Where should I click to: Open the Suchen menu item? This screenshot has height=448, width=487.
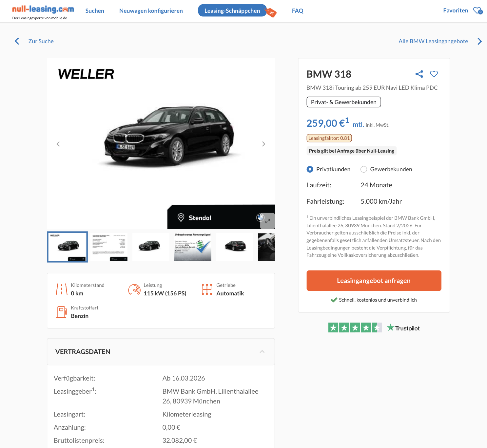pyautogui.click(x=95, y=11)
